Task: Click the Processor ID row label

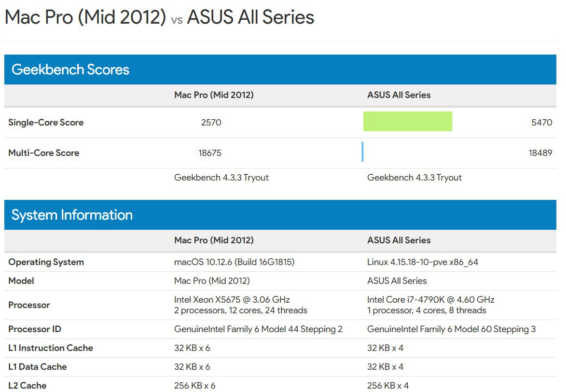Action: click(x=35, y=329)
